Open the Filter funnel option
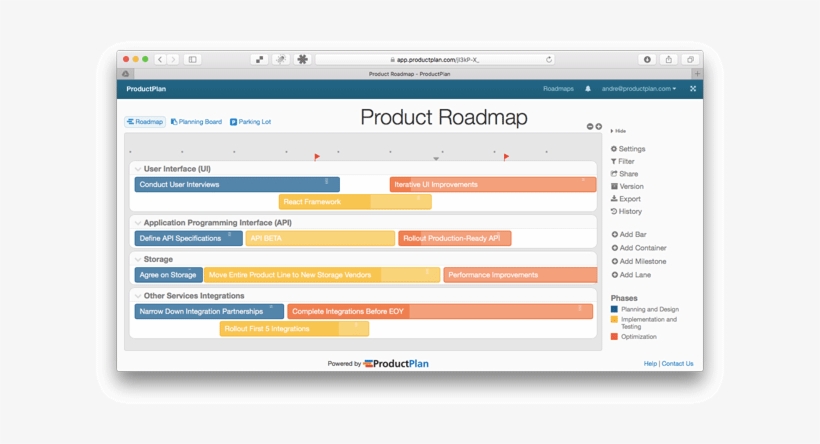Screen dimensions: 820x444 pos(622,162)
